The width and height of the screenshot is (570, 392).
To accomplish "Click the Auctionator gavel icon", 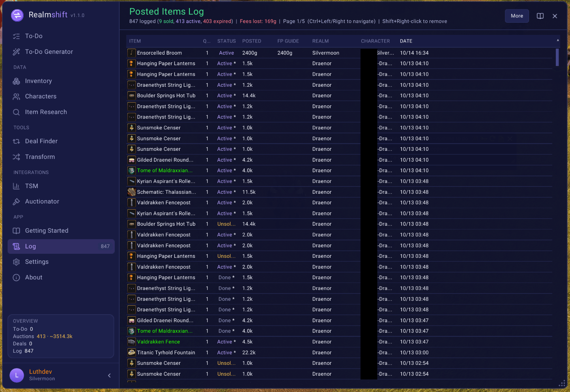I will click(x=16, y=201).
